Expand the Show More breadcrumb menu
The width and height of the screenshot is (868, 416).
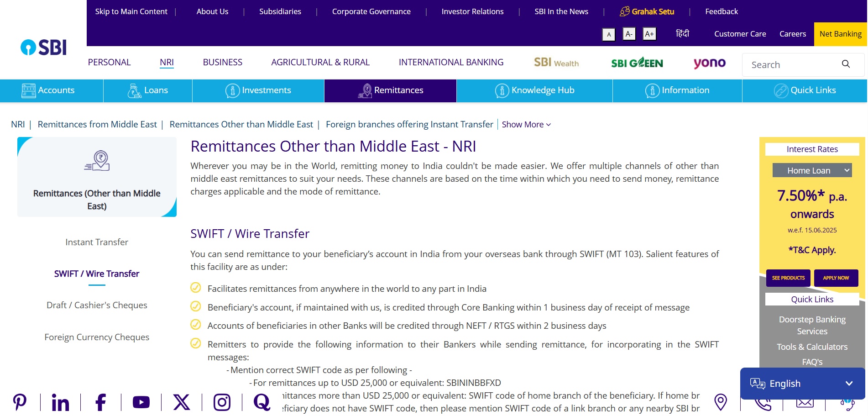(x=525, y=124)
